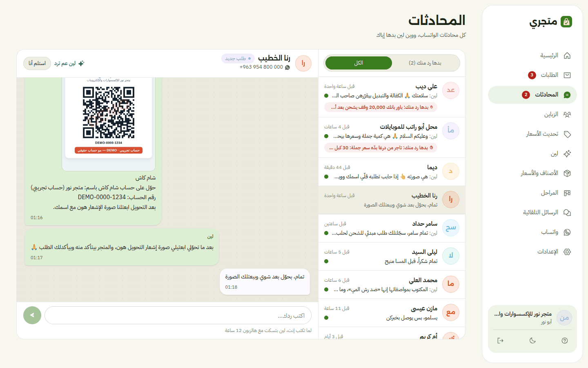
Task: Open محمد العلي conversation
Action: [x=392, y=285]
